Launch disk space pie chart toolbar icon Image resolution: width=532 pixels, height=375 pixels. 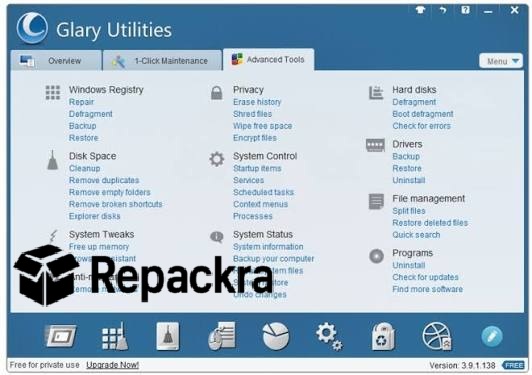pyautogui.click(x=276, y=336)
